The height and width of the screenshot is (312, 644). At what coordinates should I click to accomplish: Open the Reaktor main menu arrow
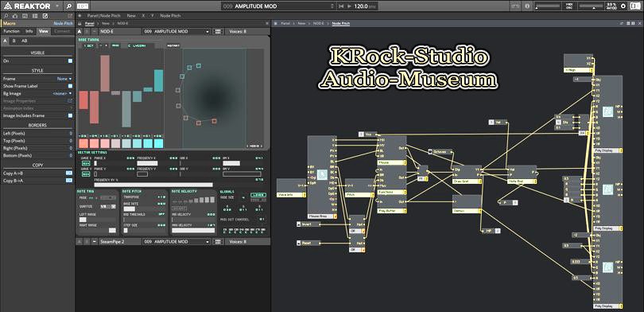(x=56, y=6)
